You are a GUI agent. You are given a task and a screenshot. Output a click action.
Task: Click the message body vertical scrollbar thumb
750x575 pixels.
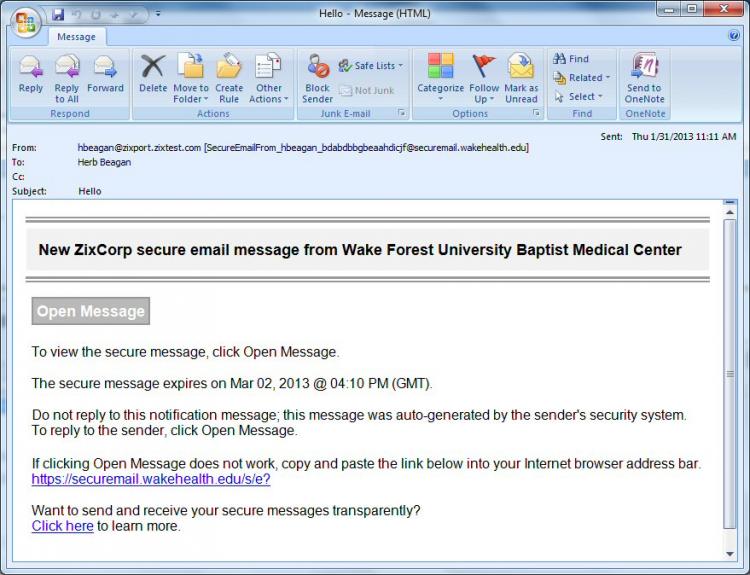click(x=730, y=374)
